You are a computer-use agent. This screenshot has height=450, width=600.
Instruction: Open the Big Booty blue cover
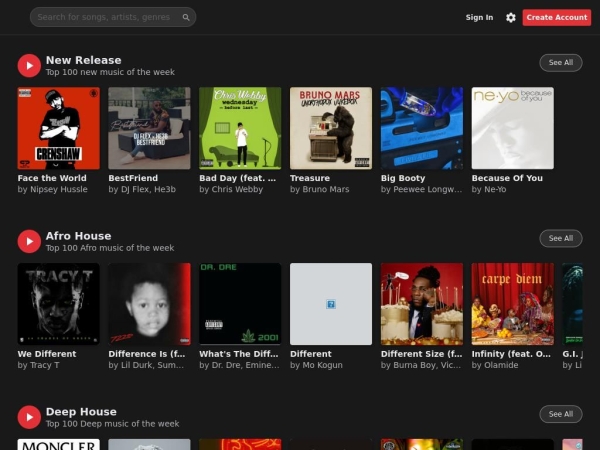pos(422,128)
